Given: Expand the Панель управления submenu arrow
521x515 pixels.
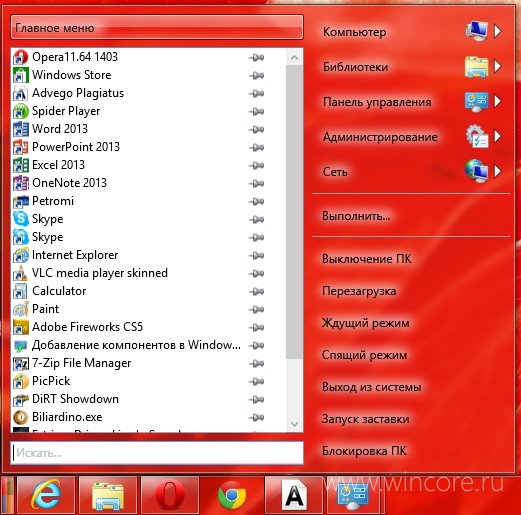Looking at the screenshot, I should tap(497, 101).
